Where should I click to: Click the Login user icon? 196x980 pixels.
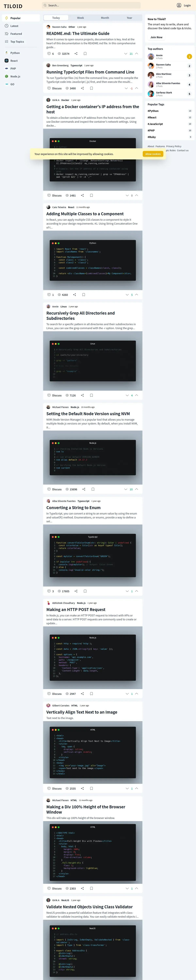pyautogui.click(x=179, y=5)
